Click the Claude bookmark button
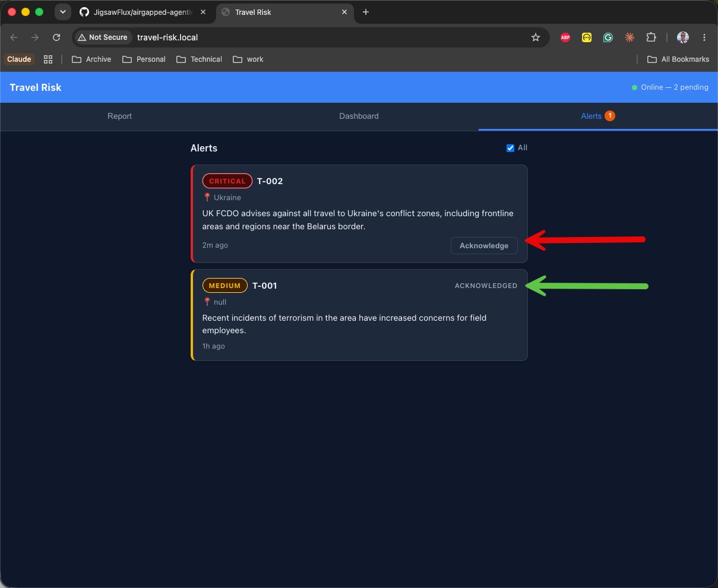Image resolution: width=718 pixels, height=588 pixels. point(19,59)
